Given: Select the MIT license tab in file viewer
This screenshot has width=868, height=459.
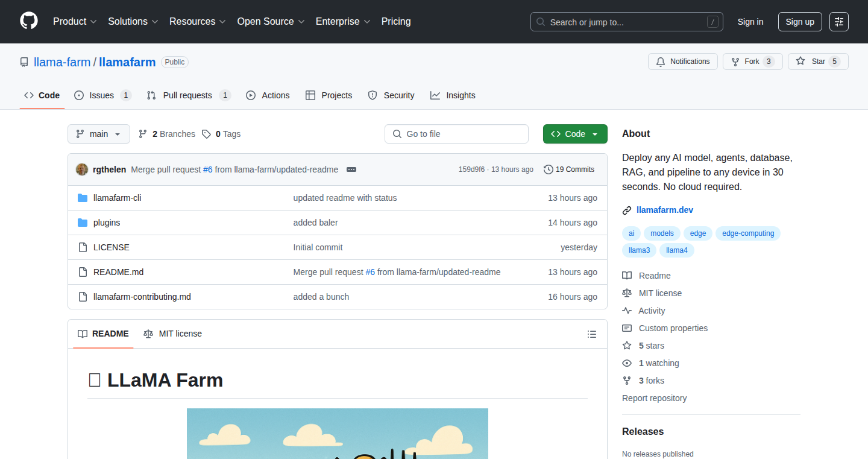Looking at the screenshot, I should [x=173, y=334].
